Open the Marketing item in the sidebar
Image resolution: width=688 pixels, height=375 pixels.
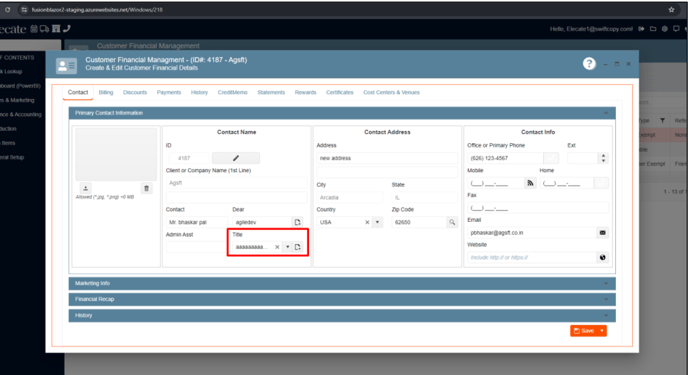[18, 100]
